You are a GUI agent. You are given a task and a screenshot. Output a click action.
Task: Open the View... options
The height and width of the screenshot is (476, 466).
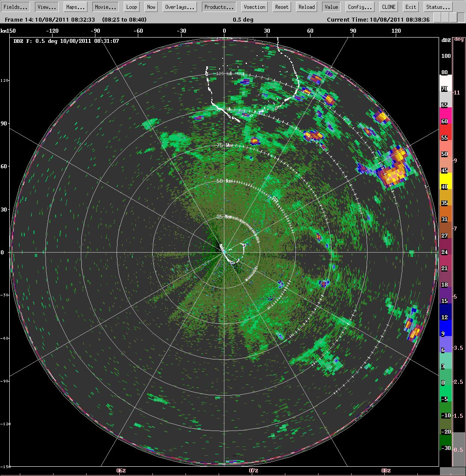[x=47, y=7]
